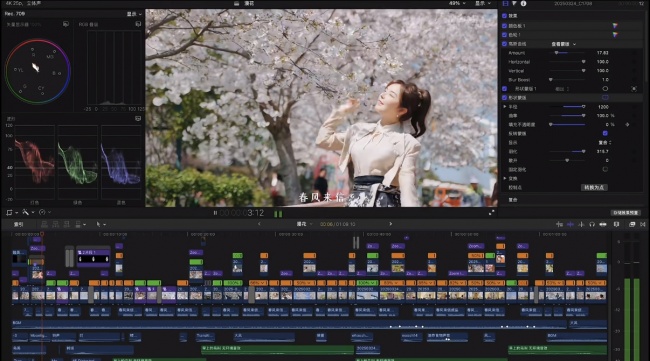The height and width of the screenshot is (361, 650).
Task: Click the retime speedometer icon below the viewer
Action: coord(42,212)
